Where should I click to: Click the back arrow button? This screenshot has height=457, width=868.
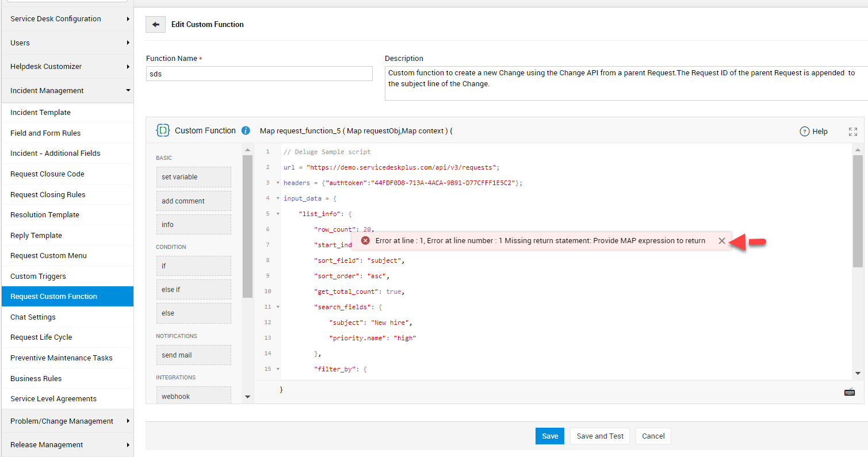[155, 25]
